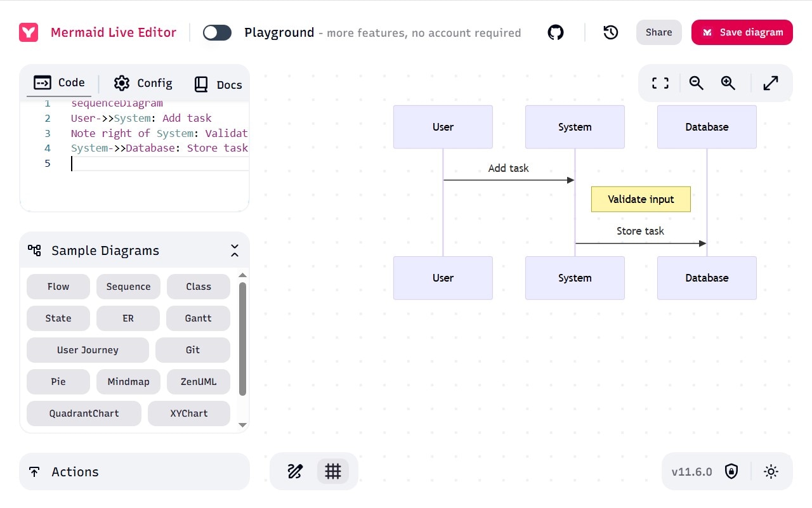Click the 'System->>Database: Store task' code line
The image size is (812, 508).
point(159,148)
